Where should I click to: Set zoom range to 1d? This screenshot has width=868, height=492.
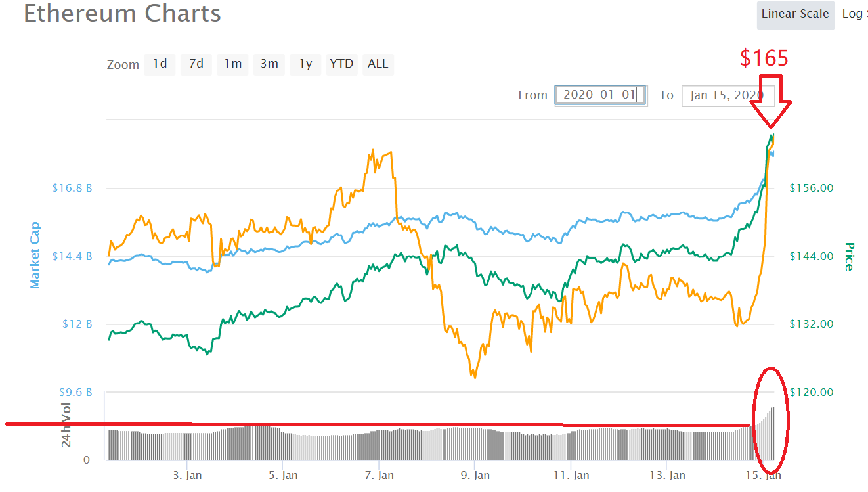tap(160, 64)
